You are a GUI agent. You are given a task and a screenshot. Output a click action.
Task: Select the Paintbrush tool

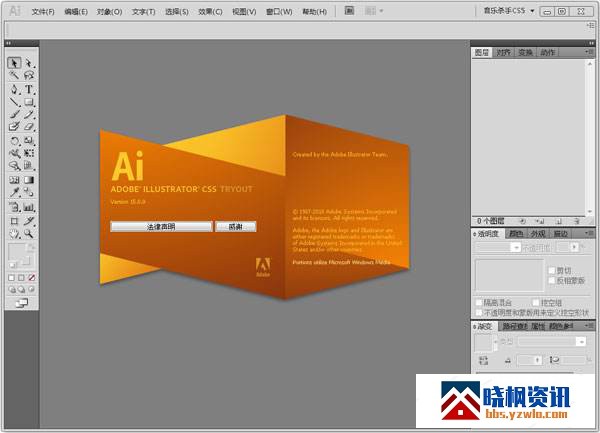pos(14,114)
